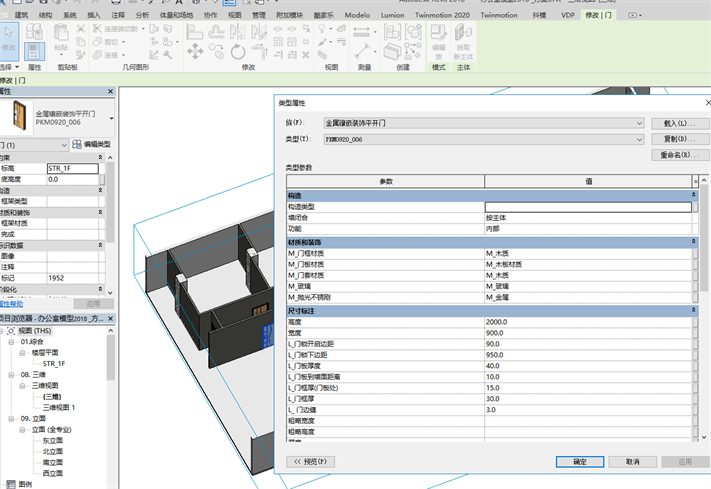Switch to the 注释 ribbon tab

tap(118, 15)
